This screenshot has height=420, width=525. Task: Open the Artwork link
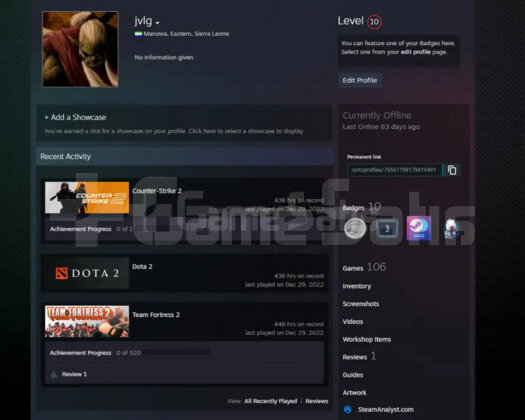pos(354,393)
